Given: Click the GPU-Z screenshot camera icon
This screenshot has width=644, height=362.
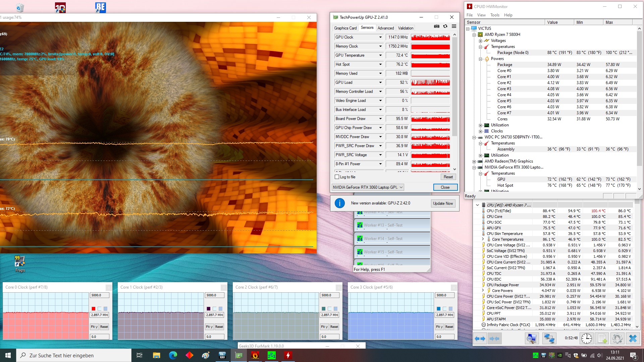Looking at the screenshot, I should (x=436, y=26).
